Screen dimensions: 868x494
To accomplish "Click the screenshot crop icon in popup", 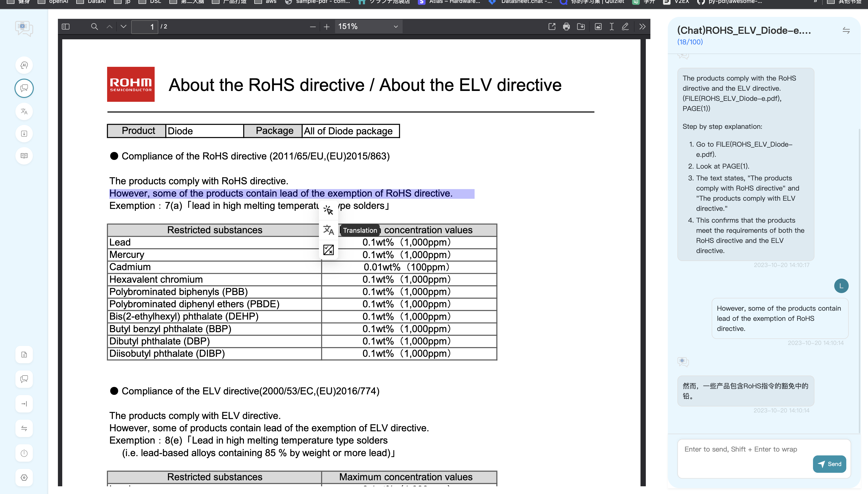I will [x=329, y=250].
